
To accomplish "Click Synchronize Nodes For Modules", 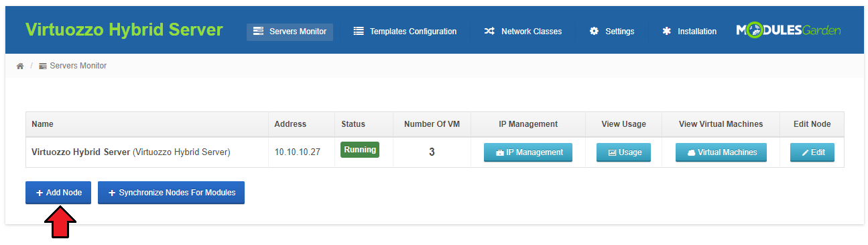I will 171,193.
